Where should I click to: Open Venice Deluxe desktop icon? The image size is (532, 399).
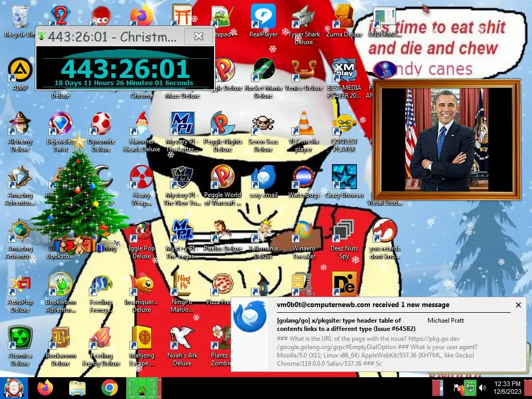pyautogui.click(x=303, y=74)
